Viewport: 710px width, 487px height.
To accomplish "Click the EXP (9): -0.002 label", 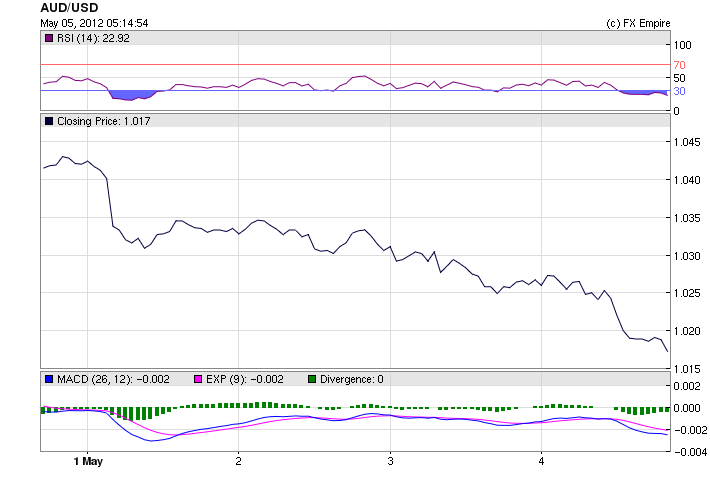I will click(245, 379).
